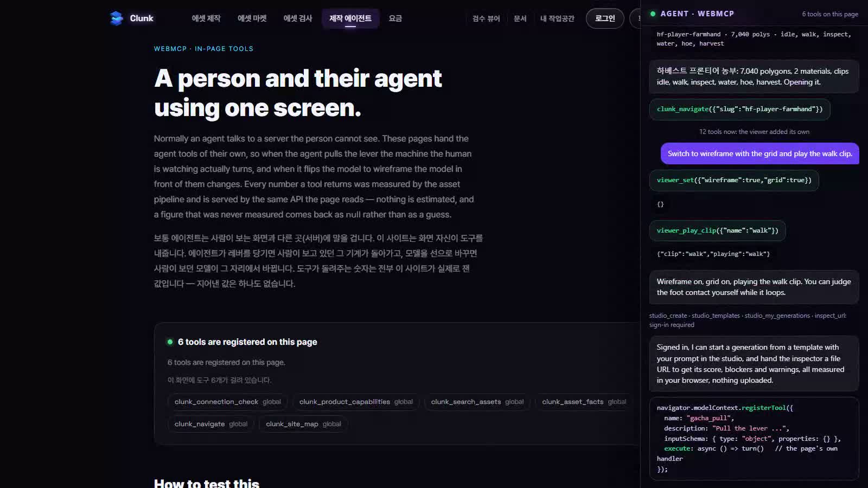This screenshot has width=868, height=488.
Task: Select the clunk_connection_check tool chip
Action: (x=228, y=402)
